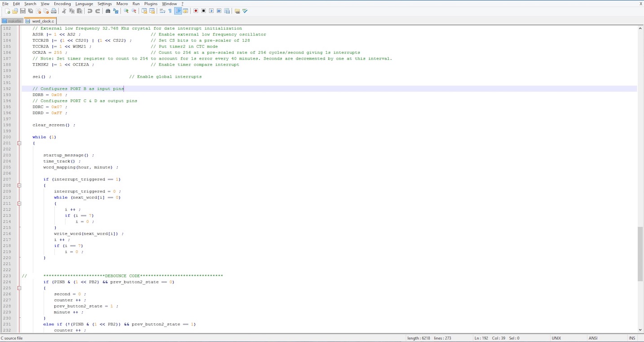Image resolution: width=644 pixels, height=342 pixels.
Task: Collapse the debounce if block at line 225
Action: (19, 288)
